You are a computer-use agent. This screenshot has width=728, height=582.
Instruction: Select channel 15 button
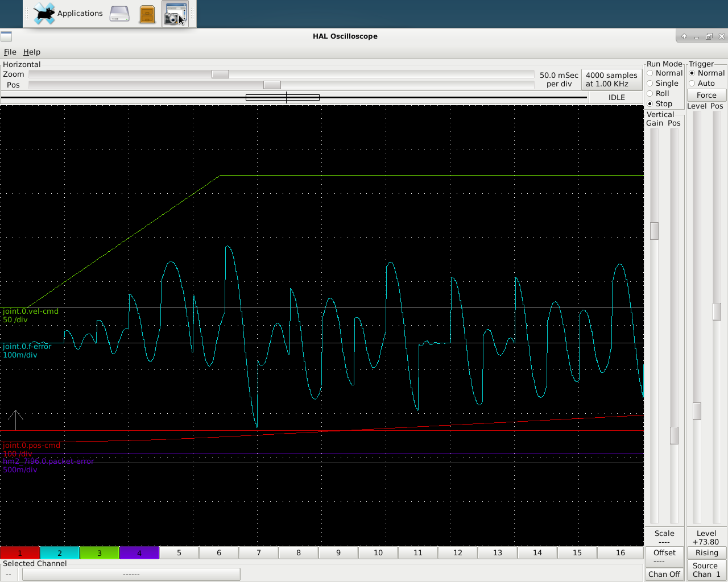pyautogui.click(x=577, y=553)
